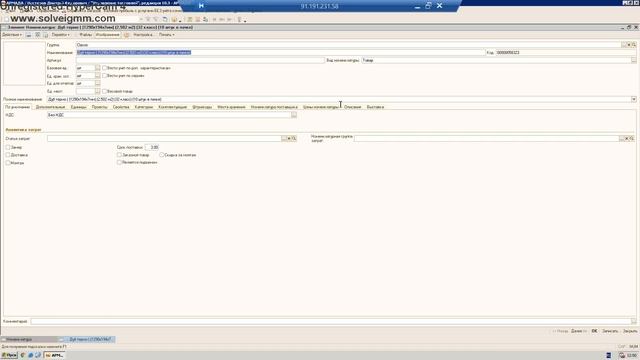Toggle the Замер checkbox
This screenshot has height=360, width=640.
pyautogui.click(x=8, y=147)
